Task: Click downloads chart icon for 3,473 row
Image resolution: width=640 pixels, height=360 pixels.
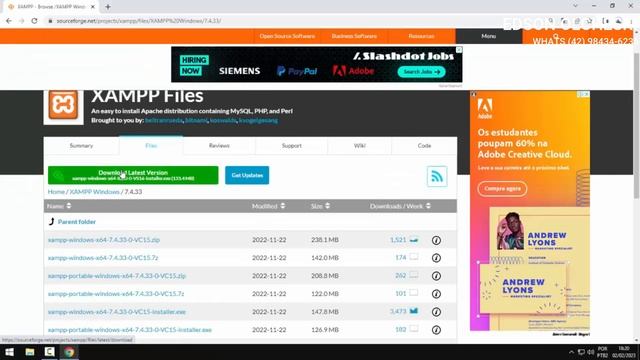Action: (x=414, y=311)
